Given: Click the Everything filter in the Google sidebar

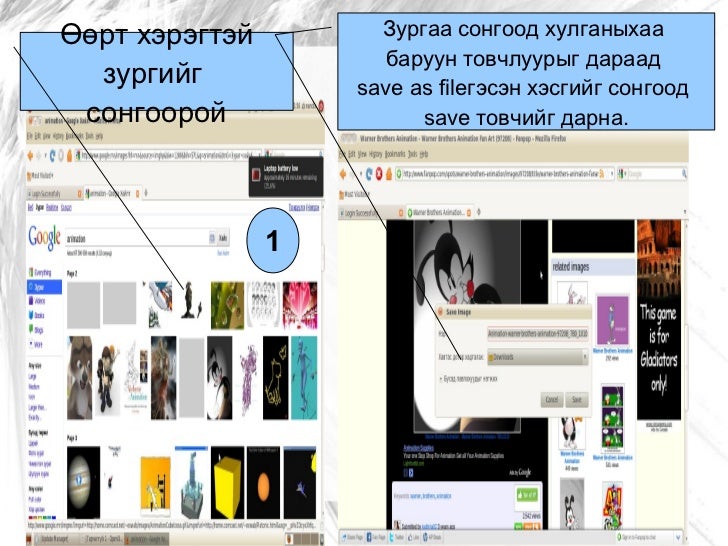Looking at the screenshot, I should 40,273.
